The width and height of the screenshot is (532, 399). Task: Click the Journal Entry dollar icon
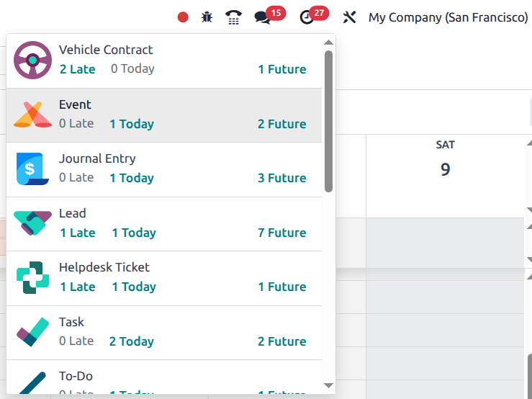(x=32, y=169)
